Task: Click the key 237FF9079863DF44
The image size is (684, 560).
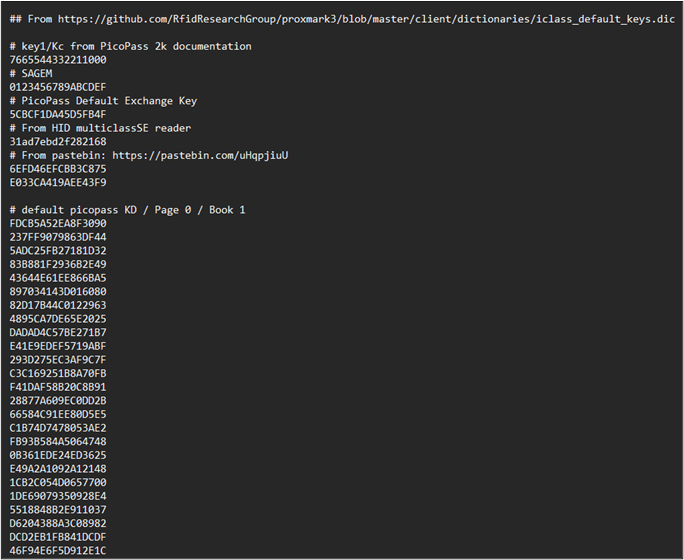Action: coord(58,237)
